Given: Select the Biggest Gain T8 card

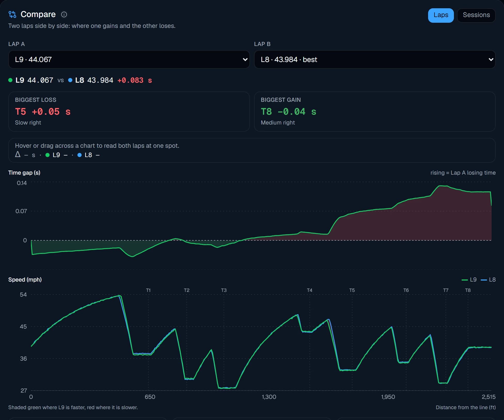Looking at the screenshot, I should point(375,112).
